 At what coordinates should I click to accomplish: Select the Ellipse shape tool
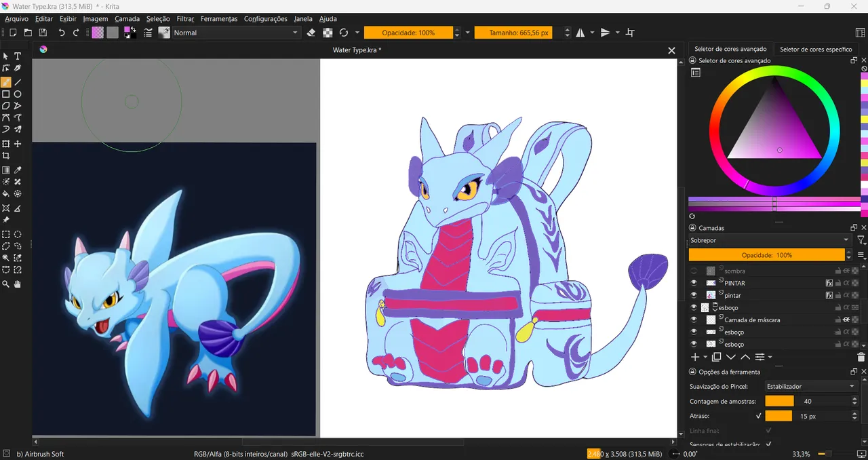tap(18, 94)
